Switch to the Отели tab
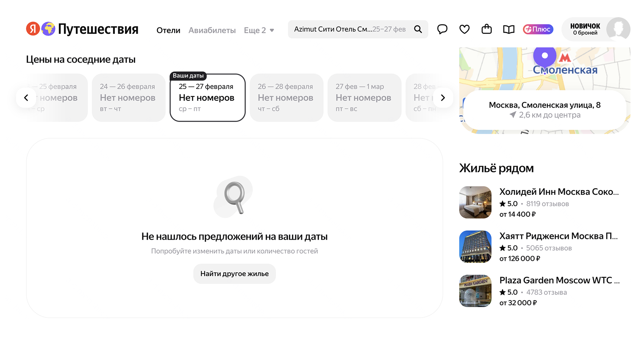 click(x=168, y=30)
